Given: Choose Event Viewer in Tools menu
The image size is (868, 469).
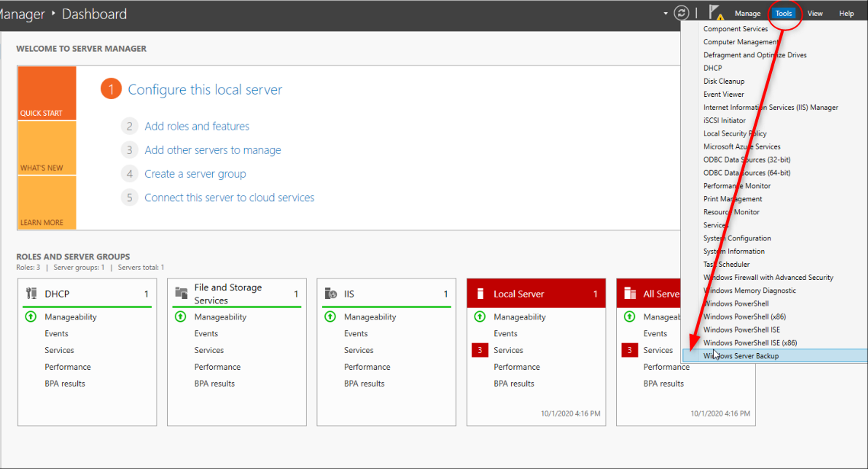Looking at the screenshot, I should [x=723, y=94].
